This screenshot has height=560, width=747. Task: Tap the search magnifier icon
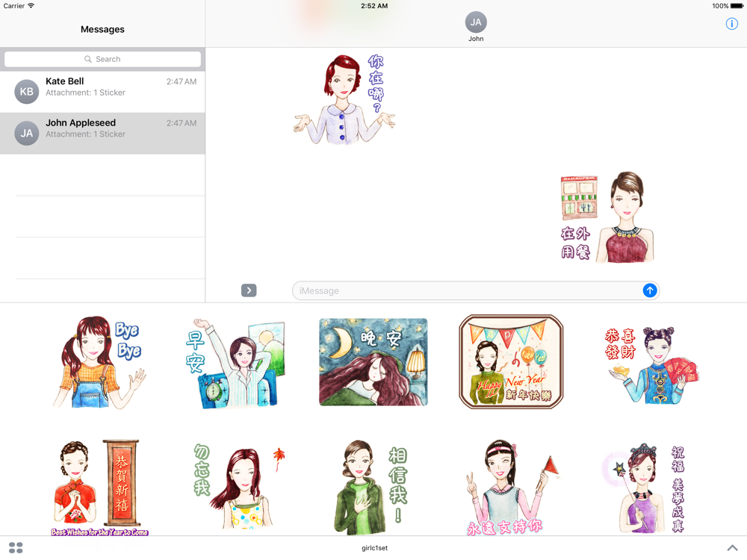click(x=88, y=59)
